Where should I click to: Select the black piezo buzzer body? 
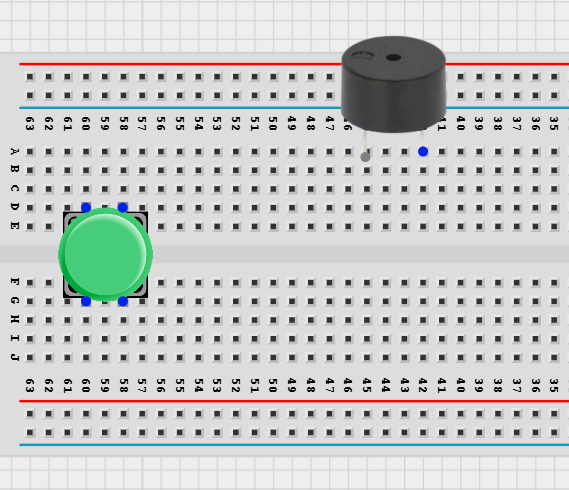tap(394, 84)
